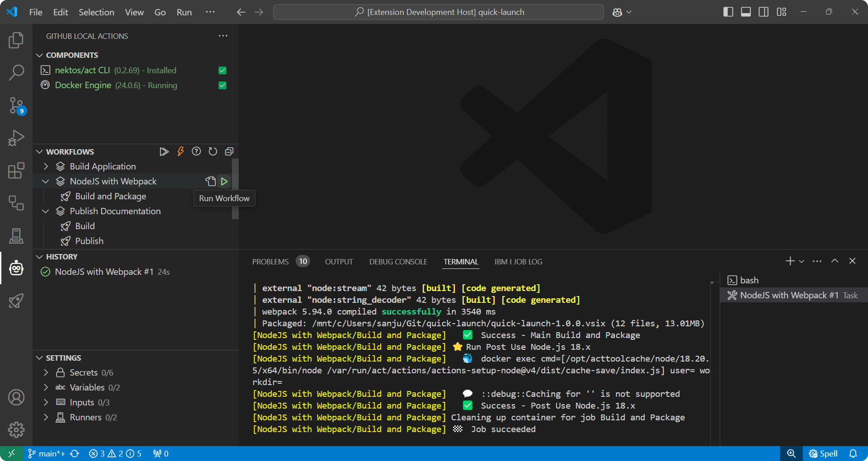Expand the Build Application workflow

(x=45, y=166)
